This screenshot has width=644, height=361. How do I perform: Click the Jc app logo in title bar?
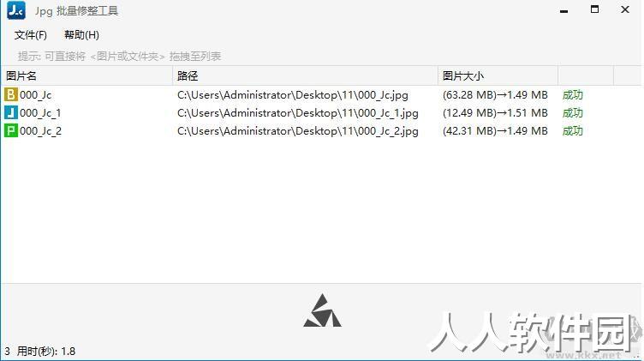point(16,10)
